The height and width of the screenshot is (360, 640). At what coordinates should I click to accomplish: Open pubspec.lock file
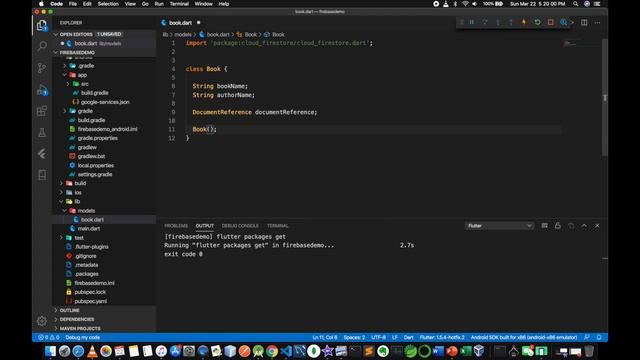tap(90, 292)
